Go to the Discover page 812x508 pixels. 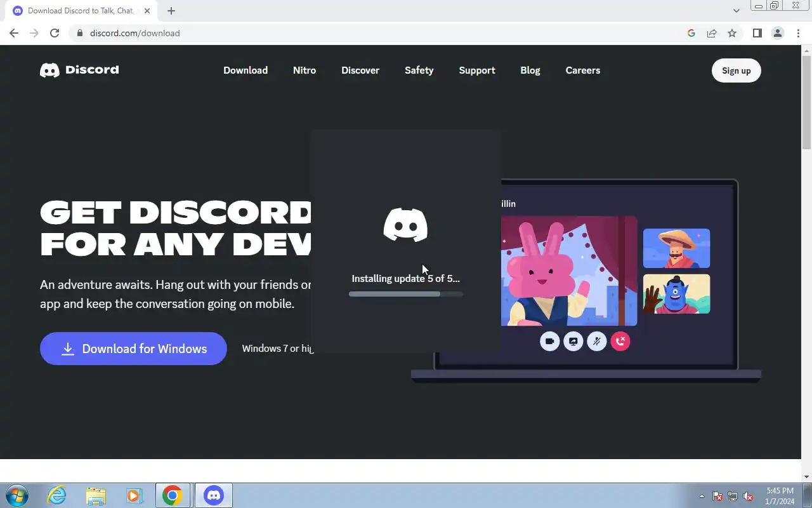click(x=360, y=70)
